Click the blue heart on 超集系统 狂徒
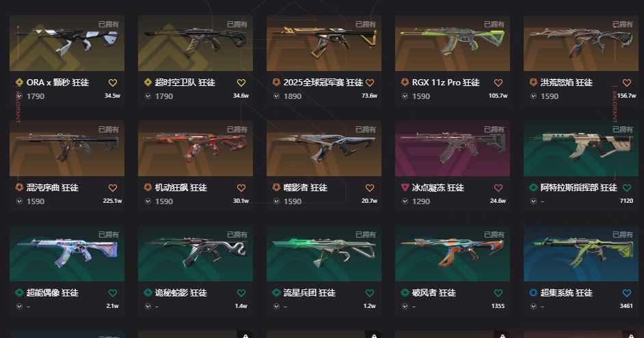Image resolution: width=644 pixels, height=338 pixels. pos(627,293)
